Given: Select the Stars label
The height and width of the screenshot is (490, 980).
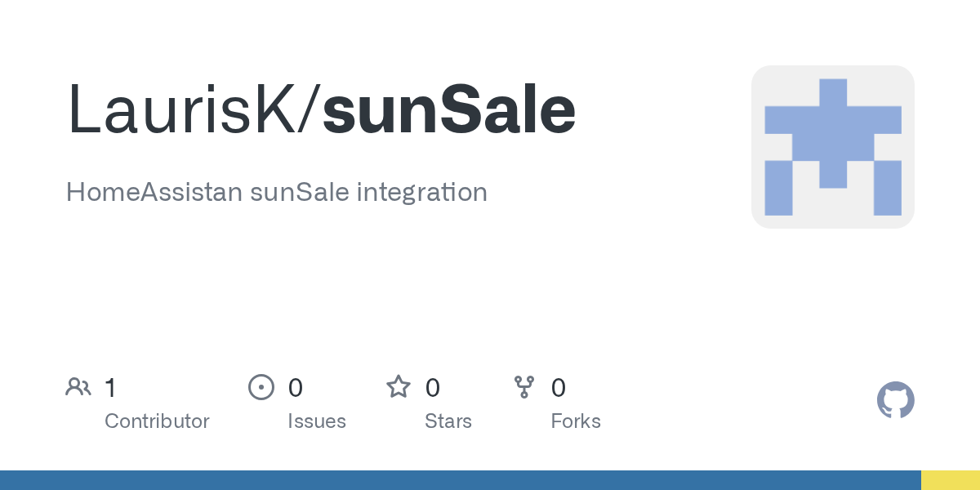Looking at the screenshot, I should (448, 421).
